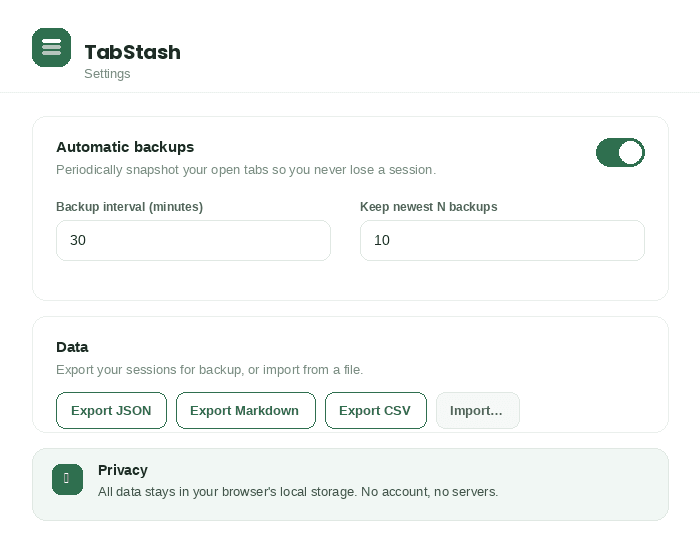Click the Keep newest N backups label
The width and height of the screenshot is (700, 560).
pyautogui.click(x=429, y=207)
